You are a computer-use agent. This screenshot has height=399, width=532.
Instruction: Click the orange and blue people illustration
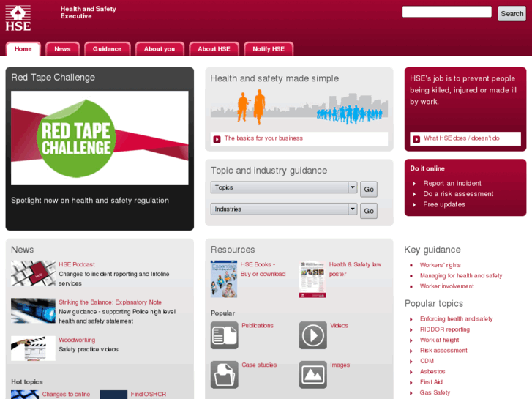pos(299,107)
